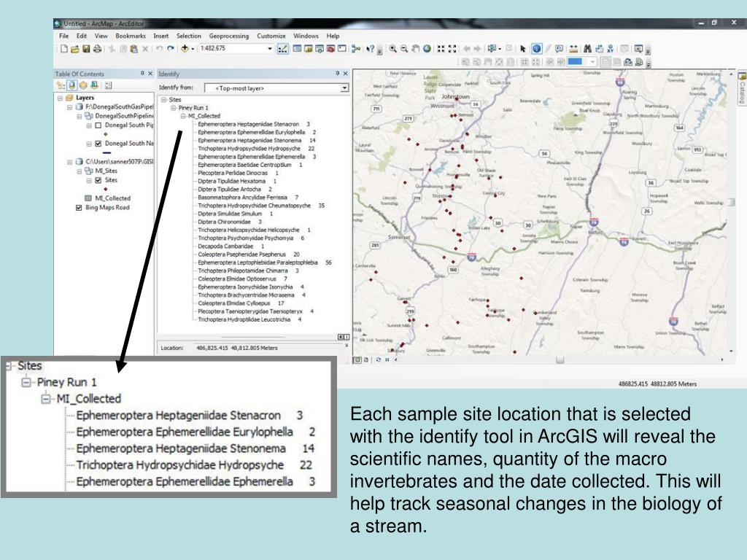Screen dimensions: 747x560
Task: Select Plecoptera Perlidae Dinocras row
Action: pyautogui.click(x=237, y=173)
